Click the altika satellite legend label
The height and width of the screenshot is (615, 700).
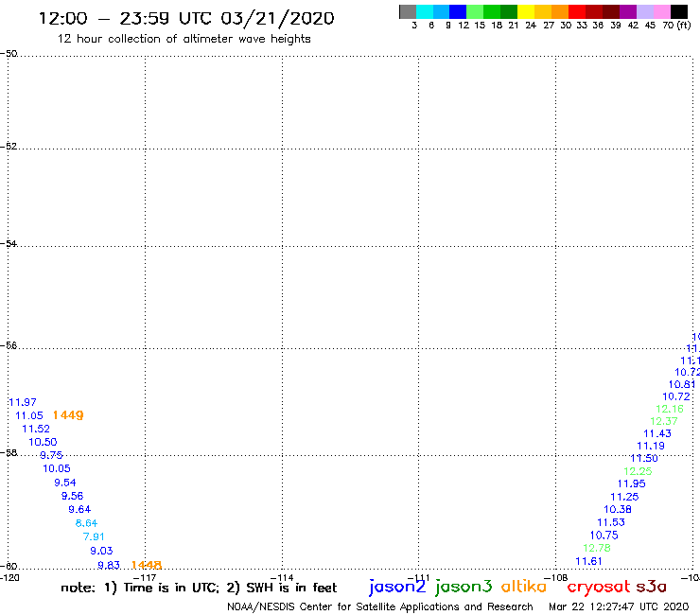click(524, 586)
